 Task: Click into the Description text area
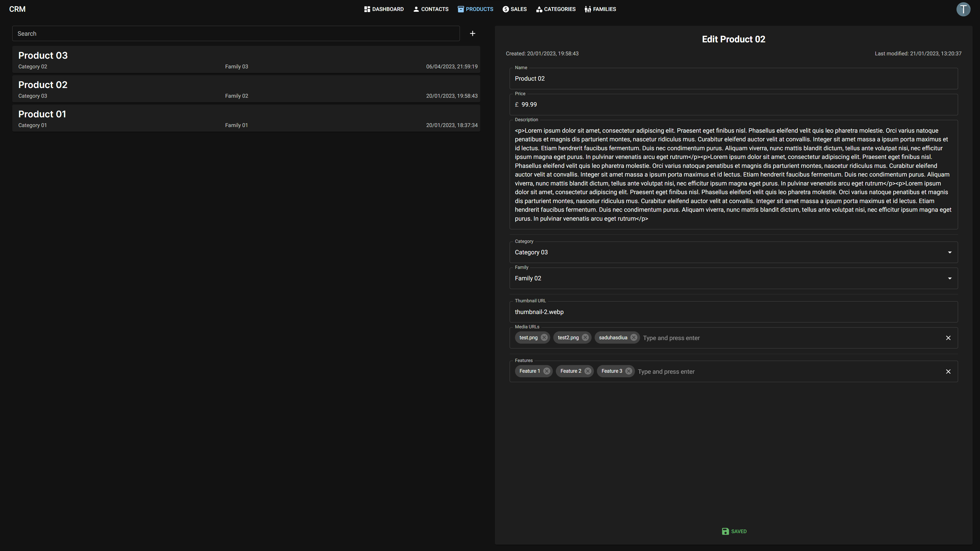733,174
